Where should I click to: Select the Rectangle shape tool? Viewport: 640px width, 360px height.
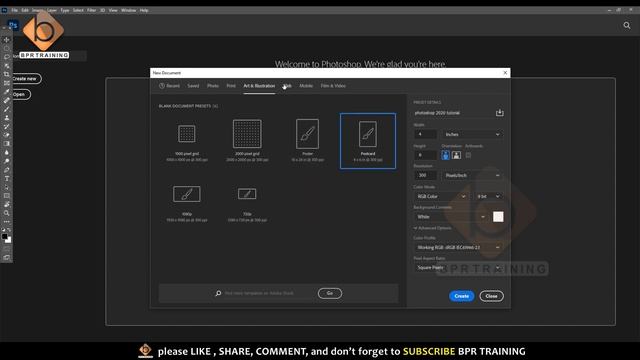tap(7, 196)
